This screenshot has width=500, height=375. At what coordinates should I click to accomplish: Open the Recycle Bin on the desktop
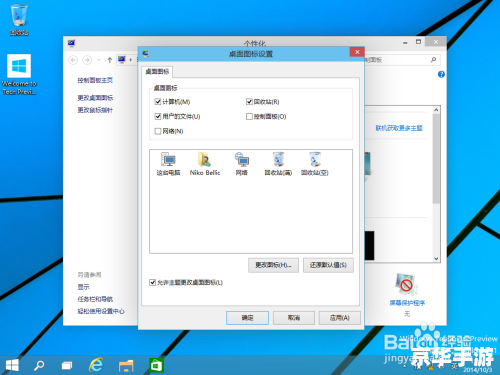[19, 19]
